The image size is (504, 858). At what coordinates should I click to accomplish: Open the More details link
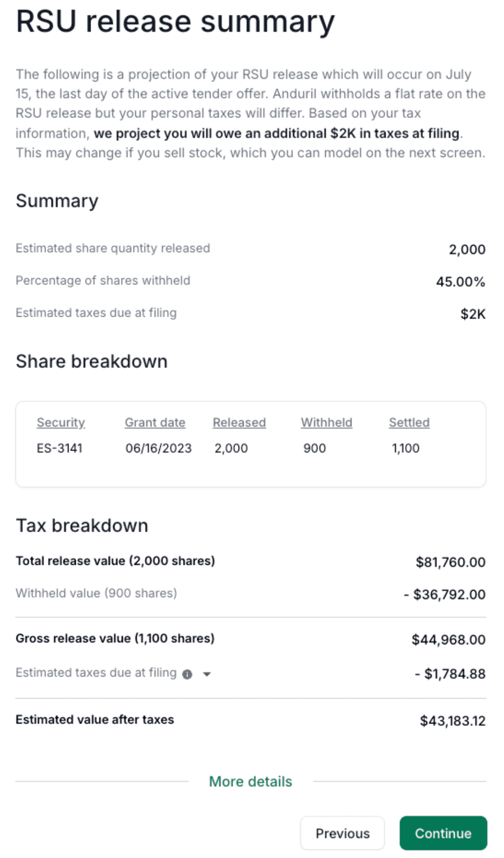250,782
